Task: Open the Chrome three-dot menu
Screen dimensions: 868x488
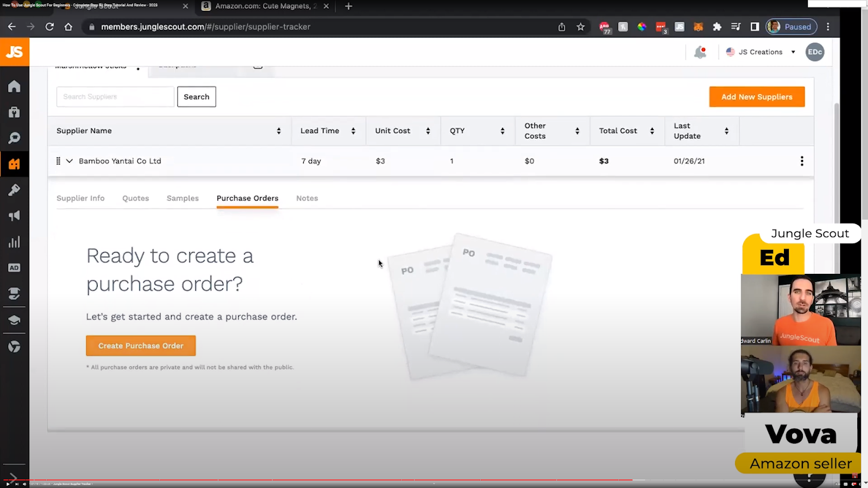Action: click(828, 27)
